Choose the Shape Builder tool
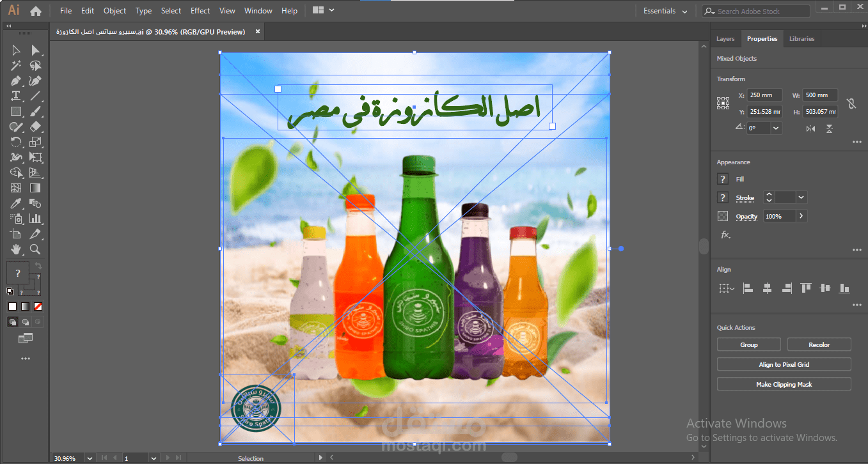This screenshot has height=464, width=868. (16, 173)
